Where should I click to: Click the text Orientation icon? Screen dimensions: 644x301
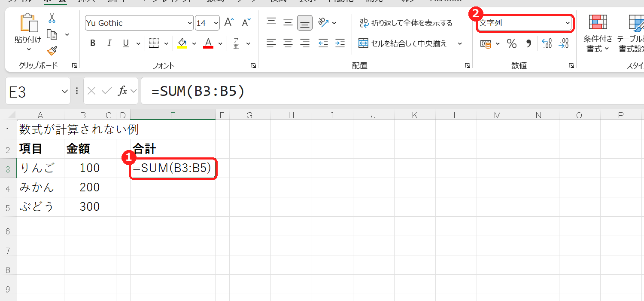tap(323, 22)
